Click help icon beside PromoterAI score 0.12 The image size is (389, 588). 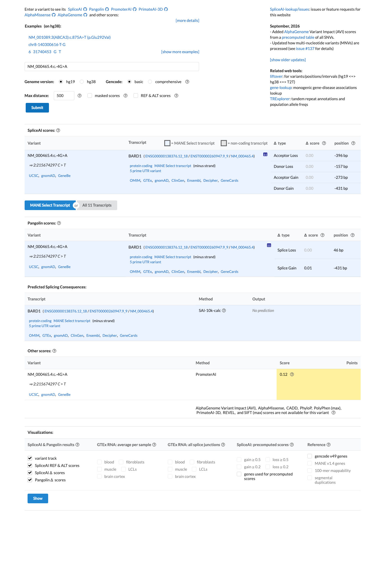[292, 374]
